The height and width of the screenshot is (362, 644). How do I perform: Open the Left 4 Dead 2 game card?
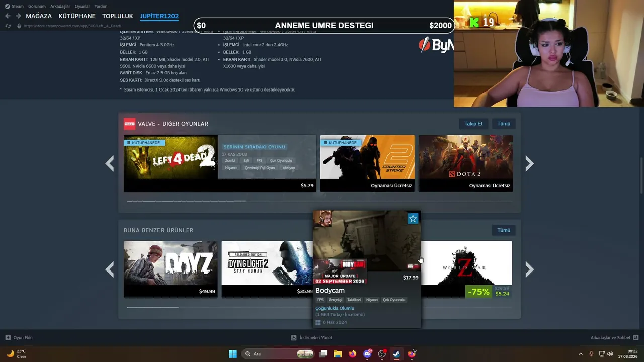(220, 163)
